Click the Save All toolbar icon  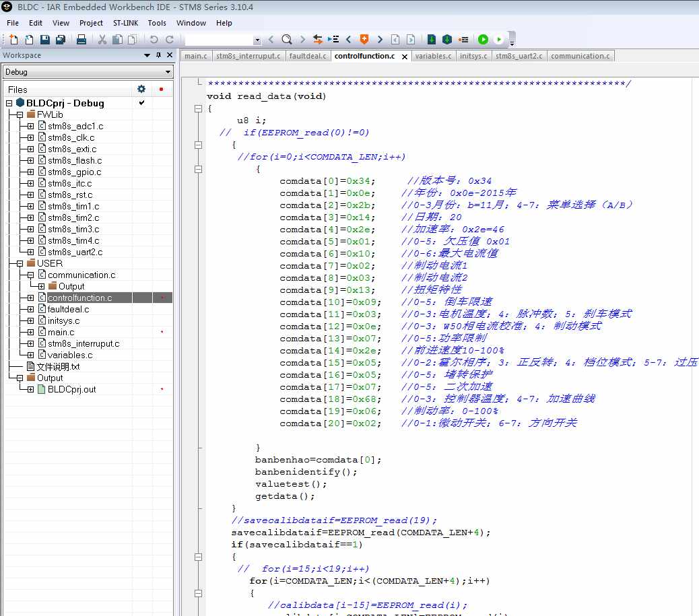coord(61,40)
